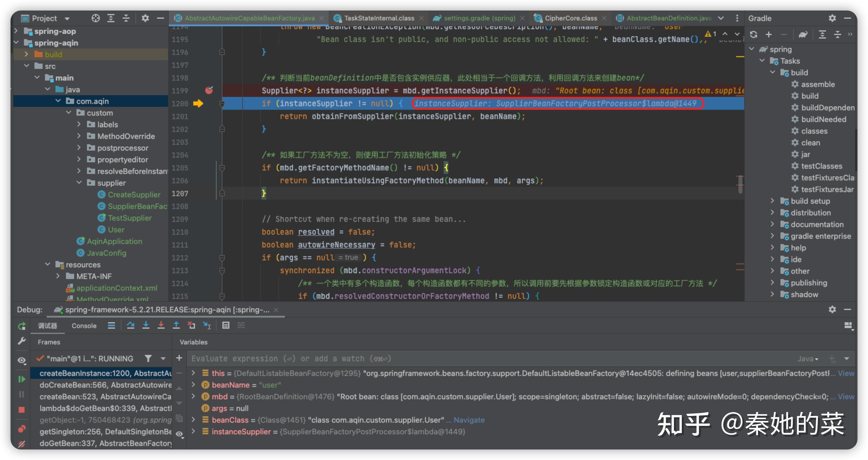Click the wrench debugger settings icon

(x=22, y=341)
